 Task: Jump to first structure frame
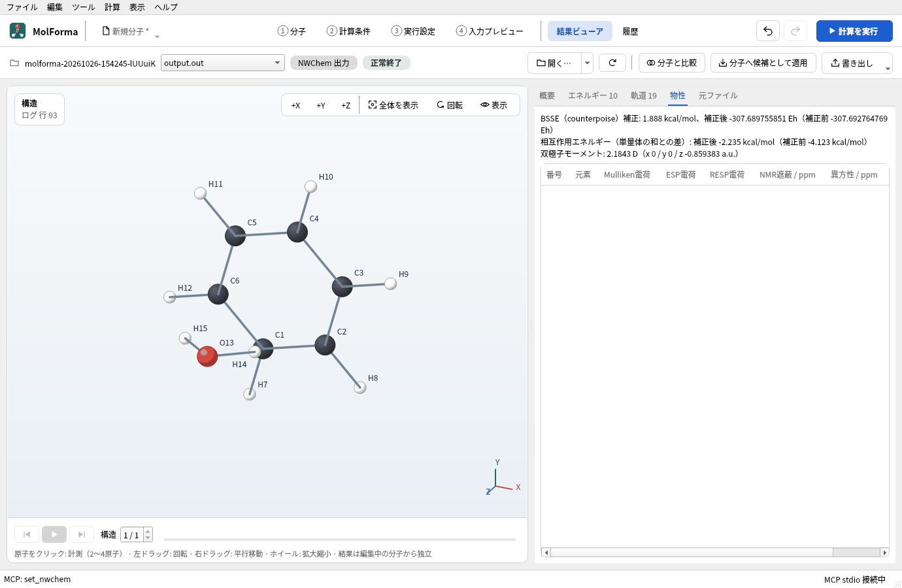pyautogui.click(x=27, y=534)
